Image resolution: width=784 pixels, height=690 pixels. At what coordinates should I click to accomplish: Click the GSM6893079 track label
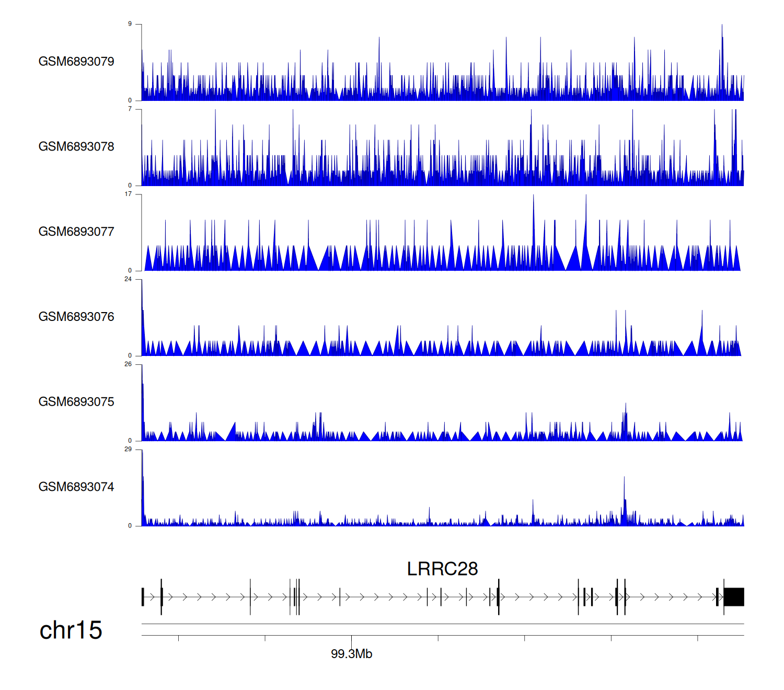click(76, 62)
